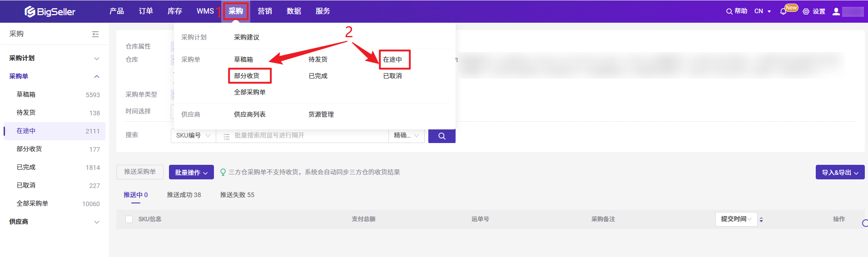This screenshot has width=868, height=257.
Task: Select 部分收货 in the dropdown menu
Action: coord(247,76)
